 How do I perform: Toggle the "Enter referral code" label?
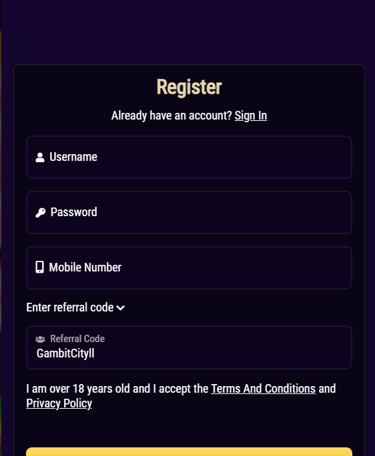pyautogui.click(x=70, y=307)
